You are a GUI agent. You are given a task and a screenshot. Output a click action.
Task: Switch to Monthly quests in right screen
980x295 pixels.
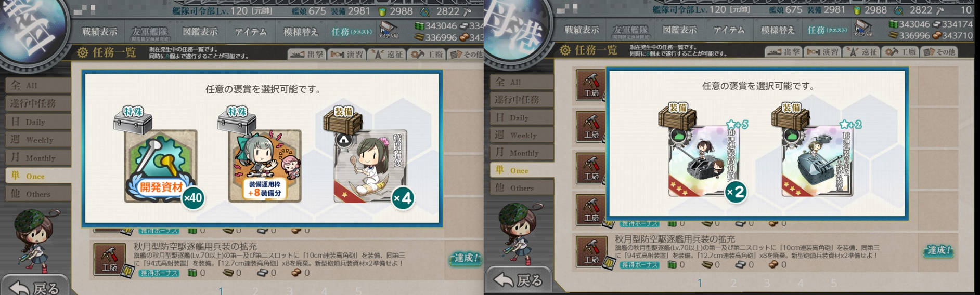point(522,153)
